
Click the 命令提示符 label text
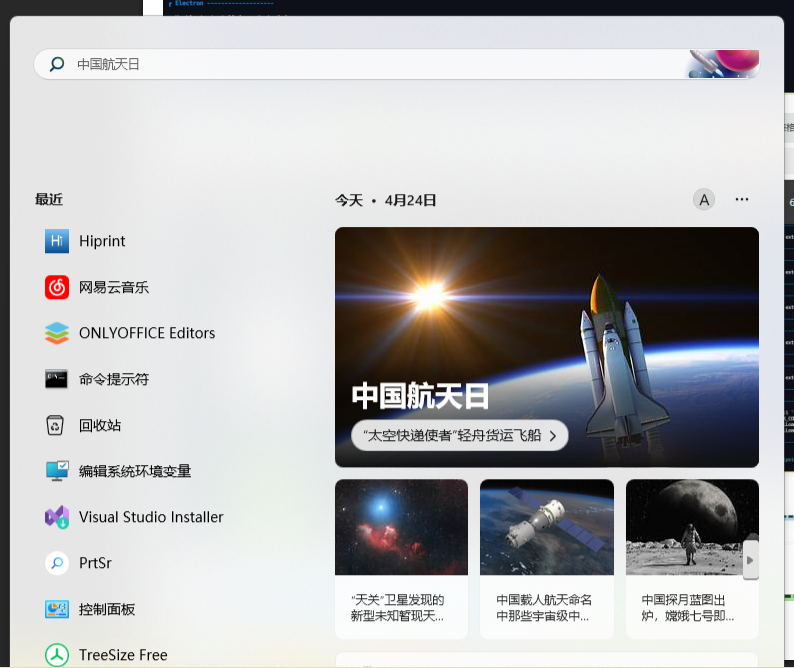[114, 379]
